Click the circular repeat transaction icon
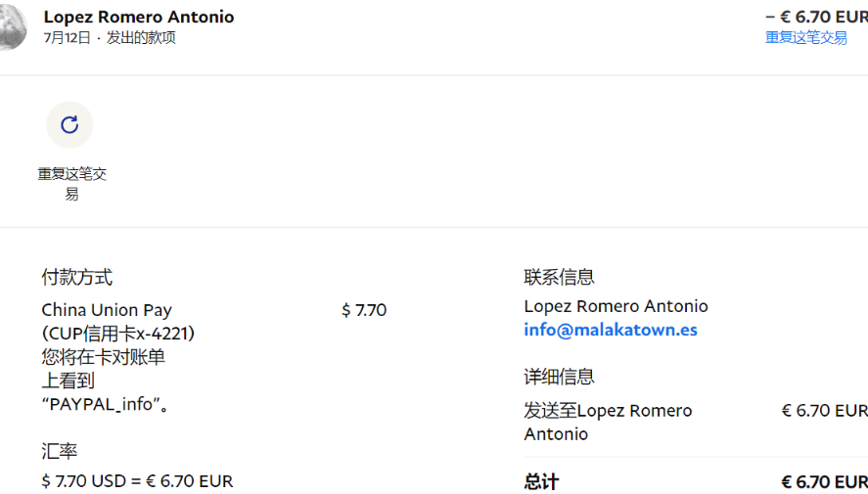This screenshot has width=868, height=494. tap(69, 124)
